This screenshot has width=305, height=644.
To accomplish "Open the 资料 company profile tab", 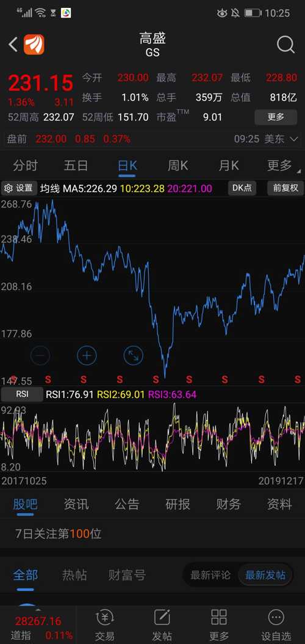I will [279, 504].
